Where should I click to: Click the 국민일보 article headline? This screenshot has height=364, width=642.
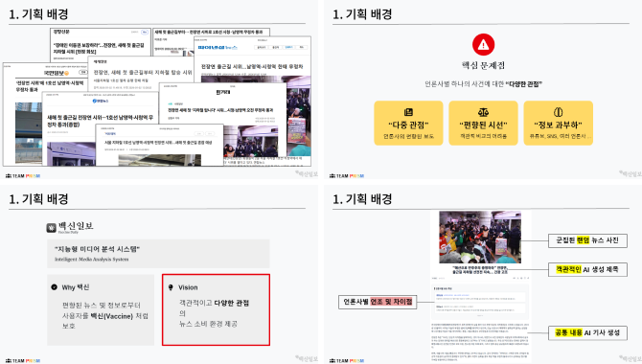click(49, 86)
